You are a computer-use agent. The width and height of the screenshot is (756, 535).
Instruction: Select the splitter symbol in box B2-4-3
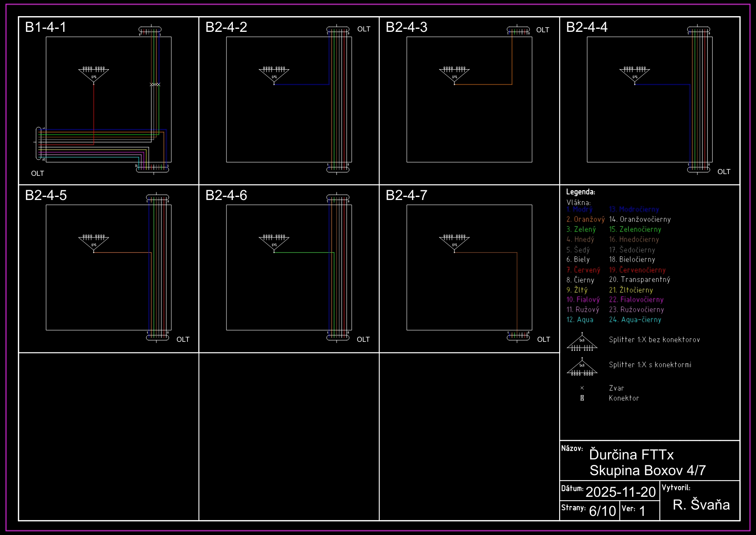pos(454,74)
